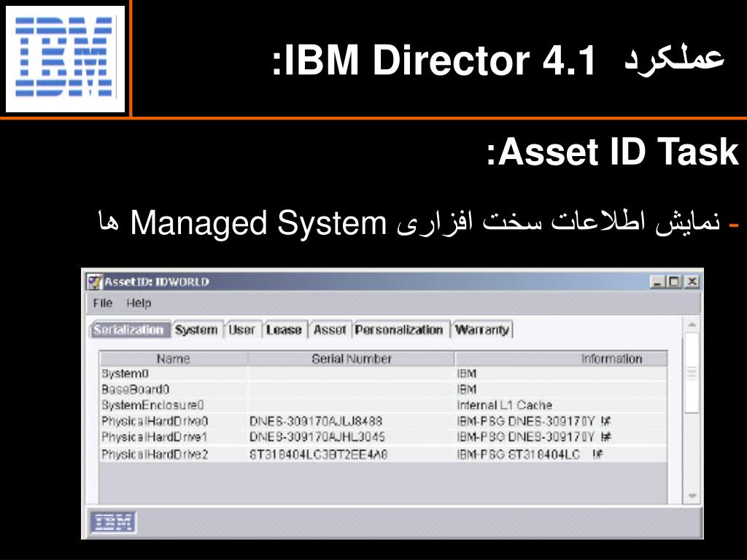Click the Internal L1 Cache information cell

505,405
